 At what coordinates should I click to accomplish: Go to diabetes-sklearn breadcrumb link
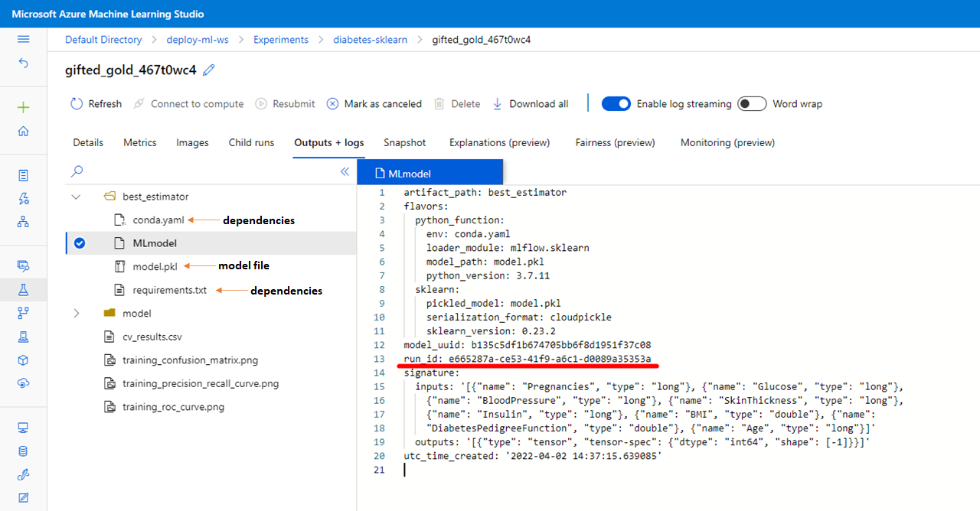(370, 40)
